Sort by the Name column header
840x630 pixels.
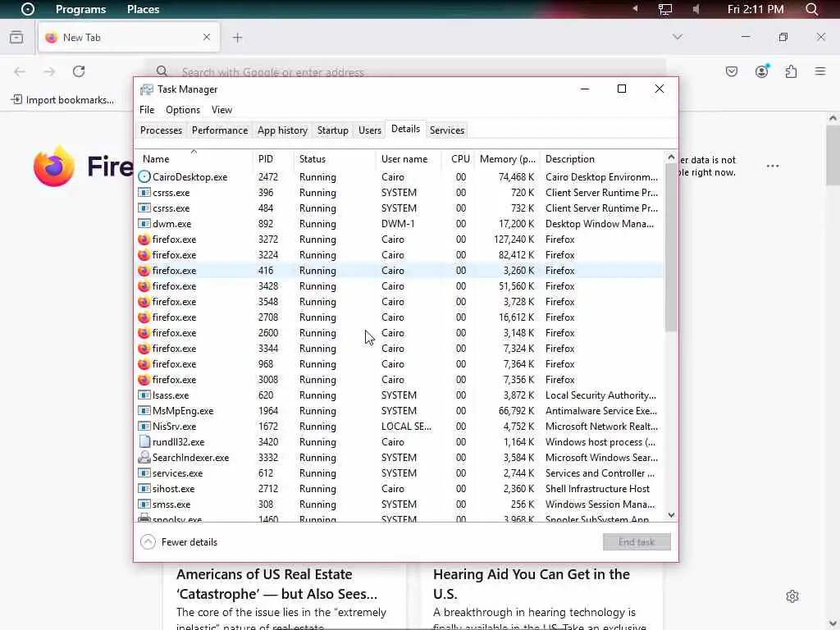194,159
